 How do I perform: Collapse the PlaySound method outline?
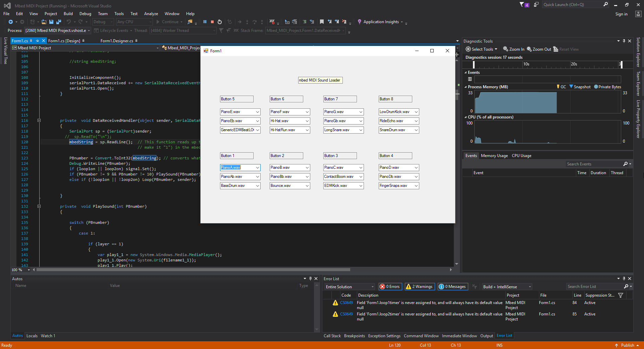39,206
